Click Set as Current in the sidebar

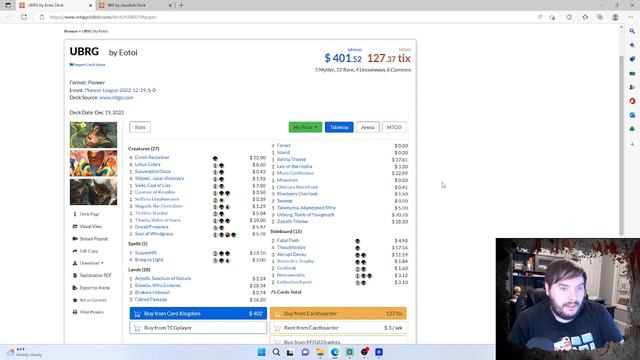click(x=89, y=300)
